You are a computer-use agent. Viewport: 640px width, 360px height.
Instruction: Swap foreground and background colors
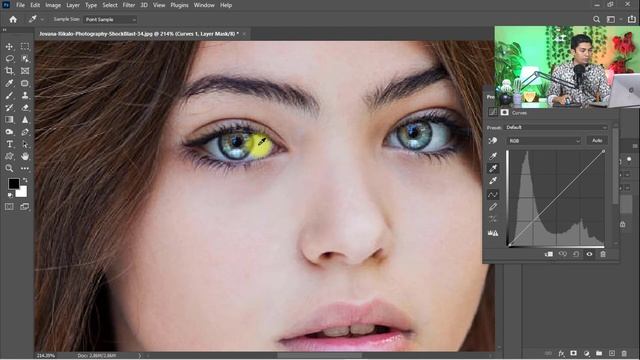pos(25,180)
